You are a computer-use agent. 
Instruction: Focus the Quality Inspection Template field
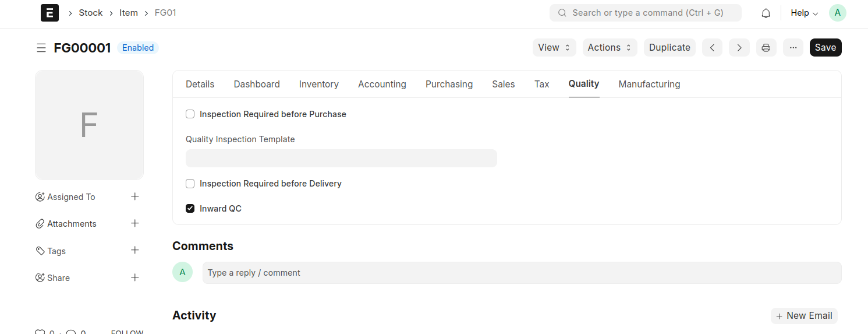[341, 158]
